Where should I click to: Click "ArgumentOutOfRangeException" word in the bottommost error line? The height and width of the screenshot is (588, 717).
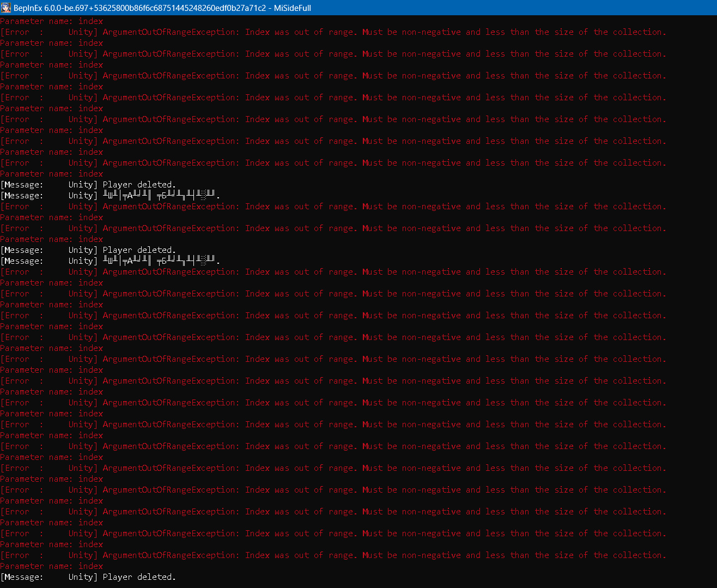click(171, 555)
